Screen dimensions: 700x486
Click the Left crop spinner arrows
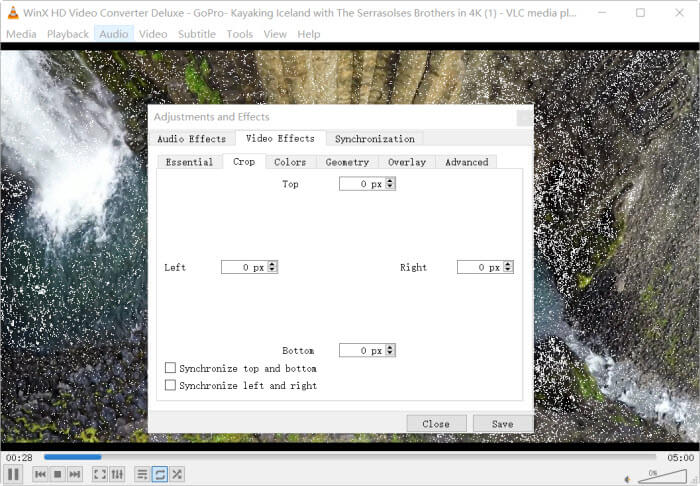[x=272, y=267]
